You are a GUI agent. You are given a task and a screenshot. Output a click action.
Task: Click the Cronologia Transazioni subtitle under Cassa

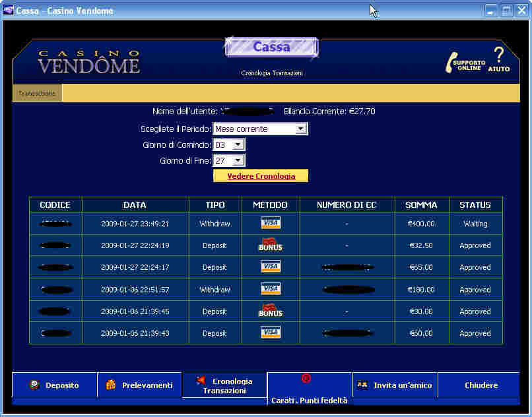[271, 73]
